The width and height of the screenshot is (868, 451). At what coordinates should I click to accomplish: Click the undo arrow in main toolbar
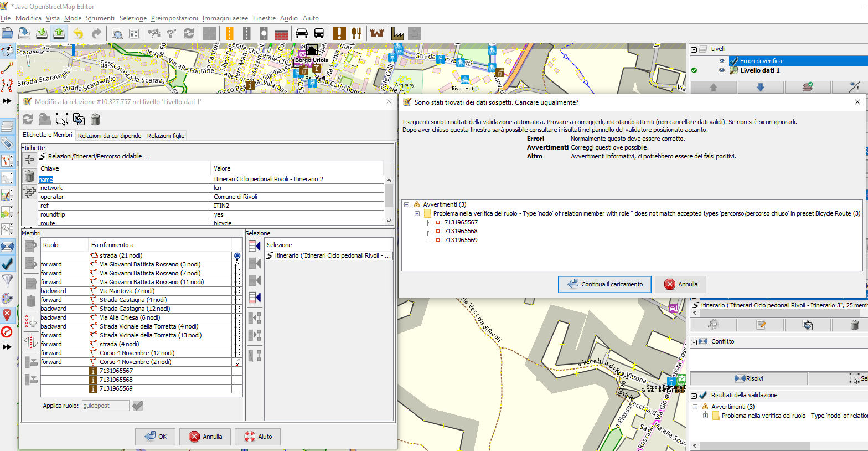[x=78, y=33]
